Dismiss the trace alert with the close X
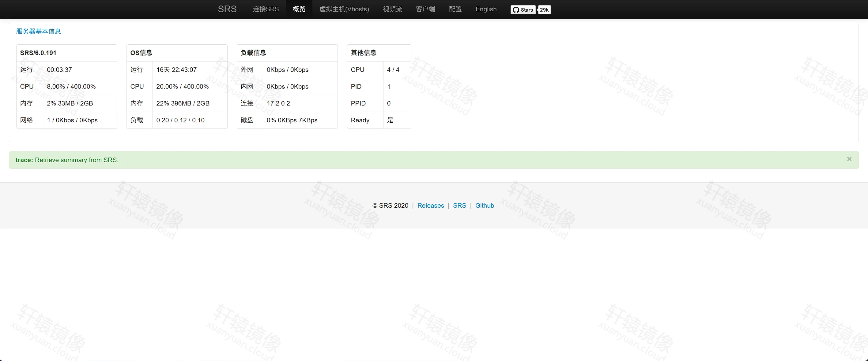The image size is (868, 361). point(849,159)
